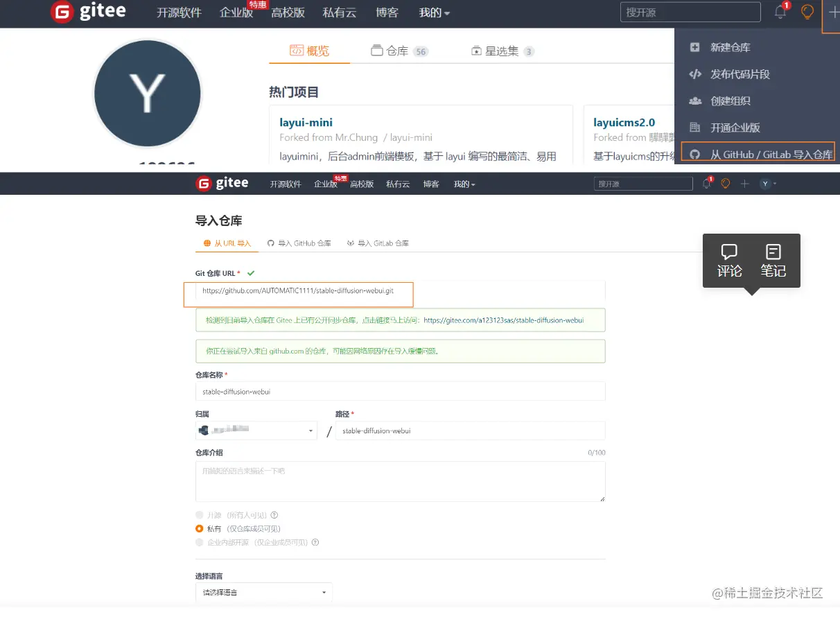Open the 我的 dropdown on the profile page header

[x=435, y=12]
